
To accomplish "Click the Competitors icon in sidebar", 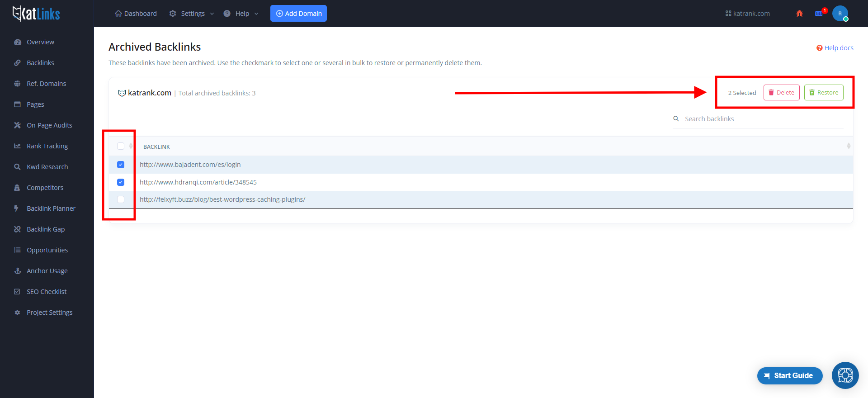I will (18, 188).
